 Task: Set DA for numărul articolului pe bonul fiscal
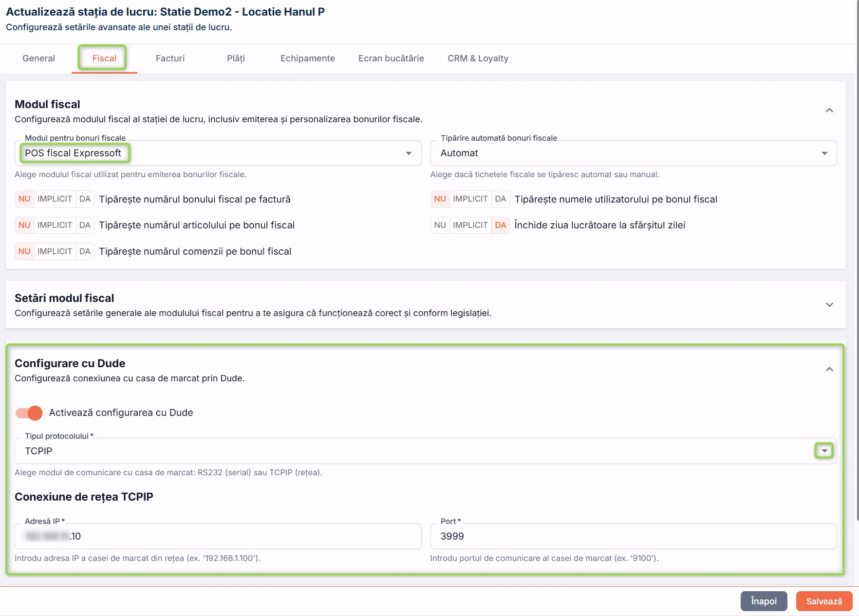point(85,225)
